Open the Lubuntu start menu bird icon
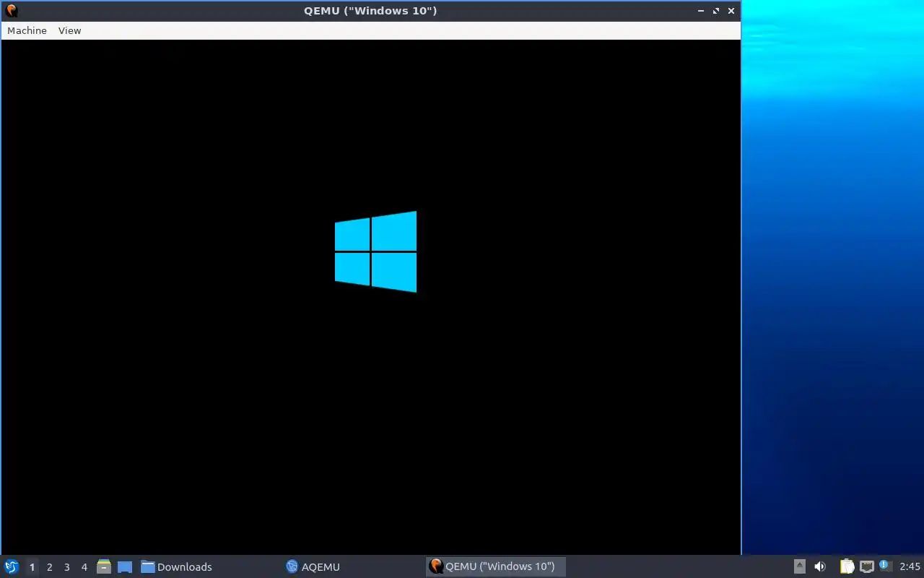This screenshot has height=578, width=924. (12, 566)
